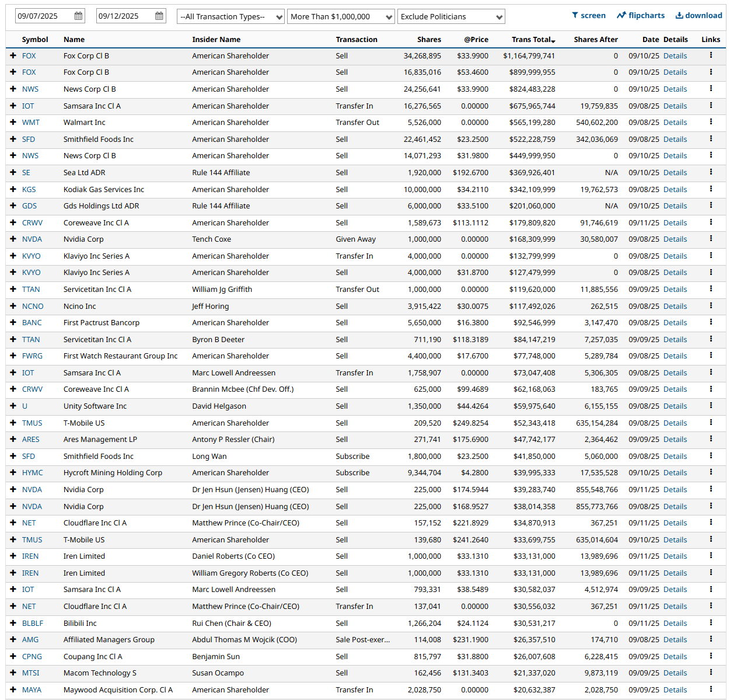Open links menu for first FOX row
Viewport: 730px width, 700px height.
(x=711, y=55)
